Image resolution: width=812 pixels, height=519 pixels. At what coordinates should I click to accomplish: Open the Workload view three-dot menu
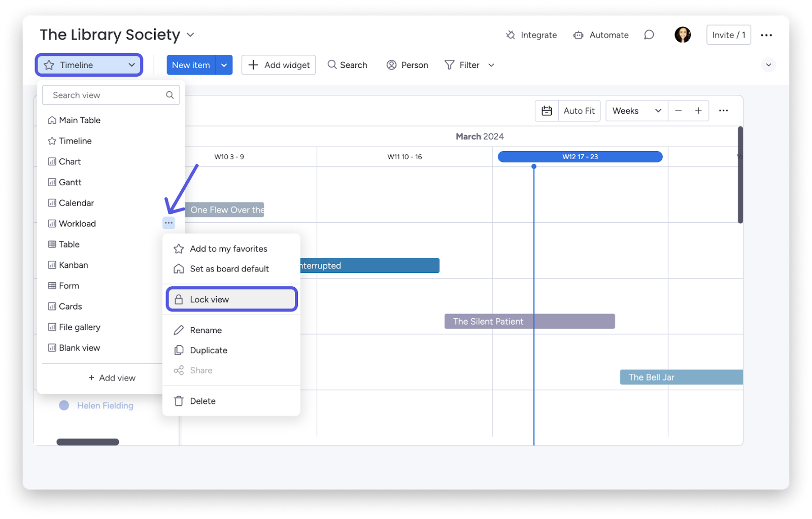pyautogui.click(x=168, y=223)
